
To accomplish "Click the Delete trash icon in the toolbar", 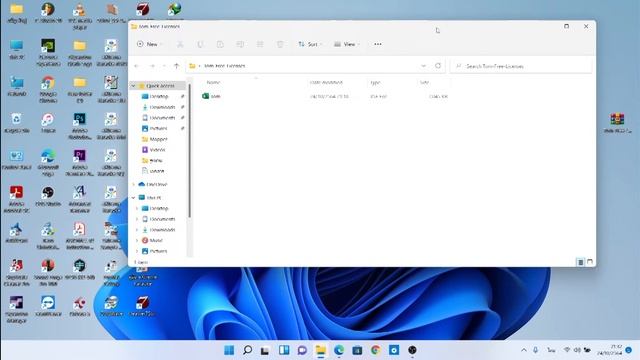I will 280,44.
